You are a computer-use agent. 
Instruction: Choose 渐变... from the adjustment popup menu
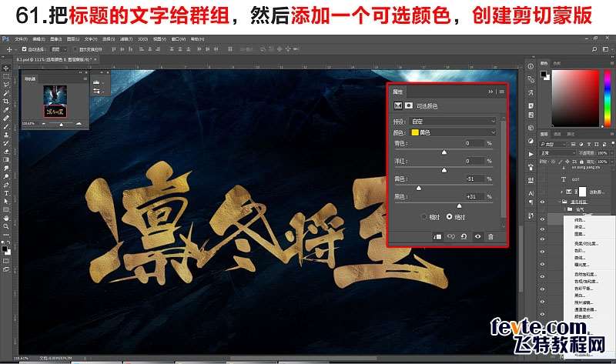pos(580,227)
